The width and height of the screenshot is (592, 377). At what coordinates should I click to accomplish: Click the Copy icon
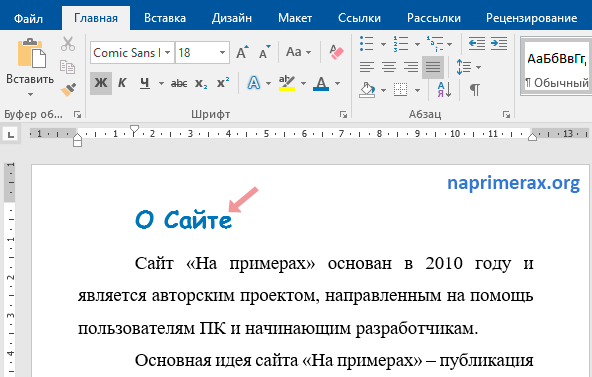click(68, 67)
